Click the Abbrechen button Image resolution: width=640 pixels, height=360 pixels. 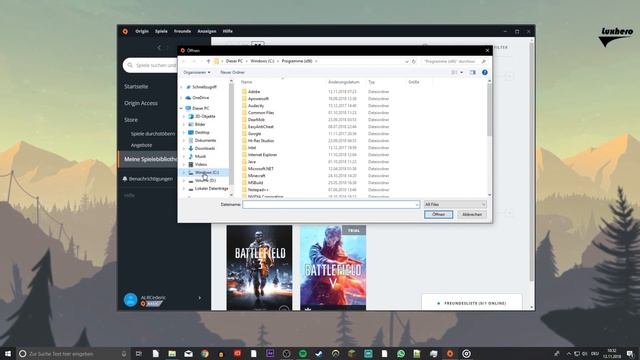[472, 214]
